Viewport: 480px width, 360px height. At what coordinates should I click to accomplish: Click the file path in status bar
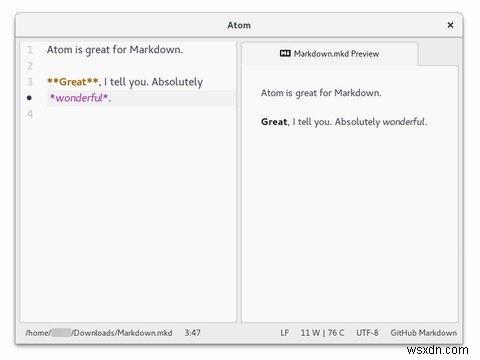(x=99, y=333)
